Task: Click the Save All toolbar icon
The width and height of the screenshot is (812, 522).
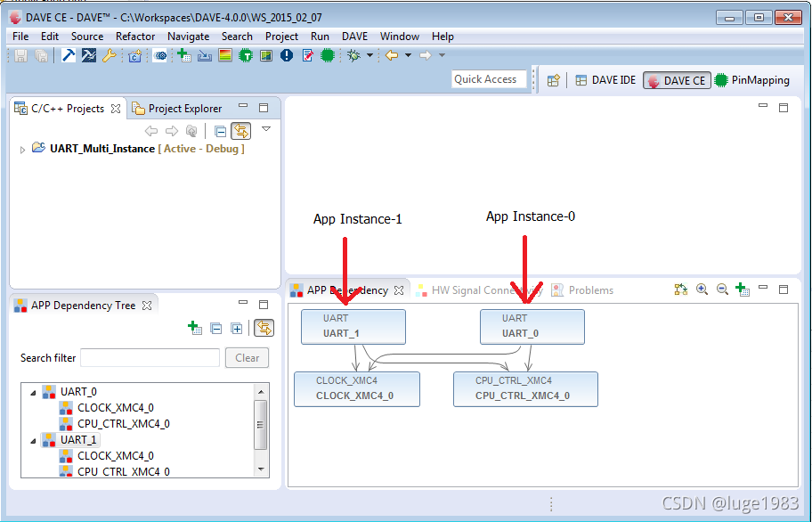Action: 41,55
